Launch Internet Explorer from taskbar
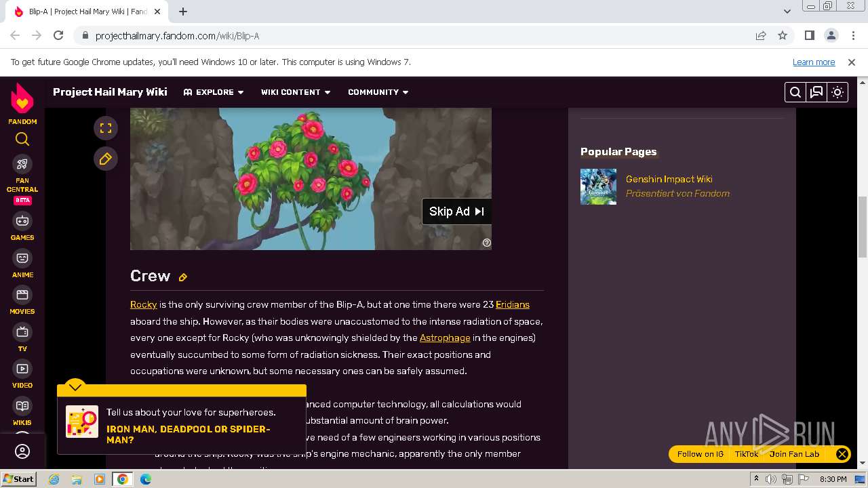Screen dimensions: 868x488 tap(54, 479)
